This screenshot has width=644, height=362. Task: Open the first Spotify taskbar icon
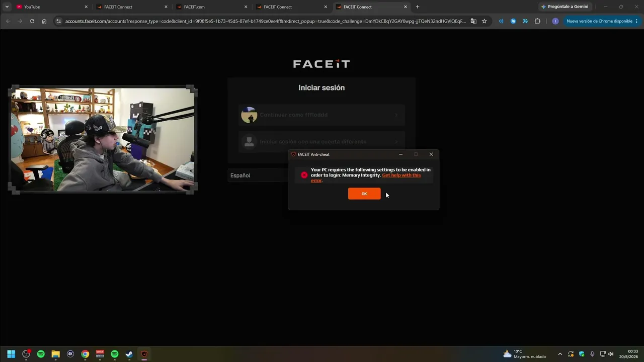41,354
